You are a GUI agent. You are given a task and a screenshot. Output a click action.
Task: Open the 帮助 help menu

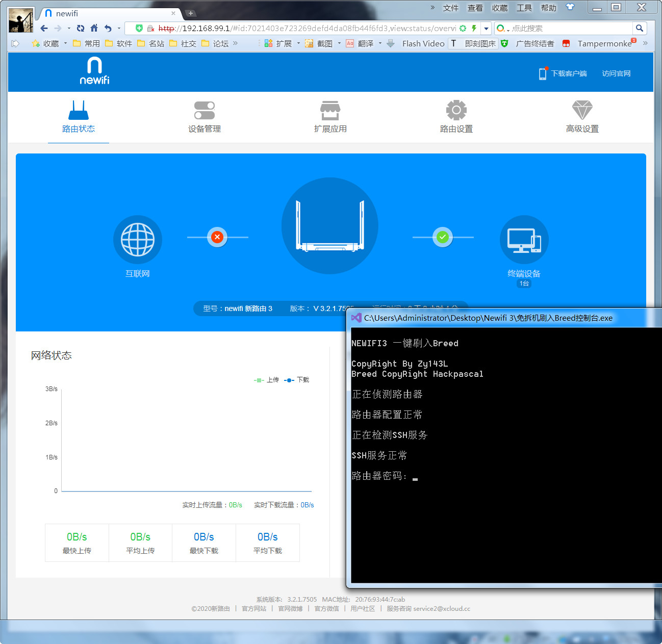coord(549,8)
